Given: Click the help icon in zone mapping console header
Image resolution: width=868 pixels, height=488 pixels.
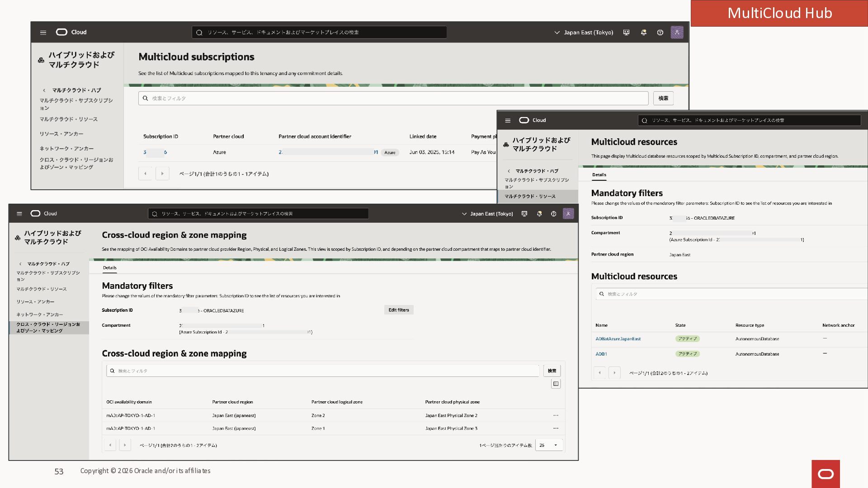Looking at the screenshot, I should coord(553,214).
